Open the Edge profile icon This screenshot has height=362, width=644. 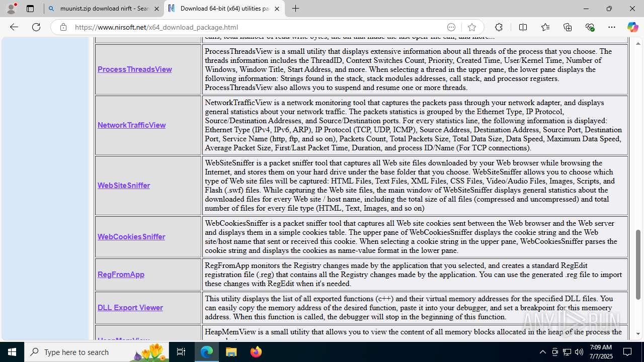pyautogui.click(x=11, y=9)
